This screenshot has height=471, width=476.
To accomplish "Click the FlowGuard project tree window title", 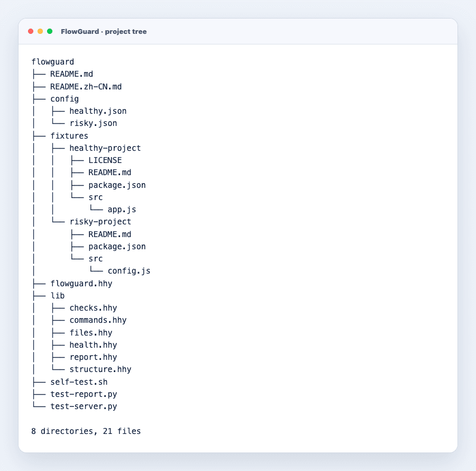I will tap(104, 32).
